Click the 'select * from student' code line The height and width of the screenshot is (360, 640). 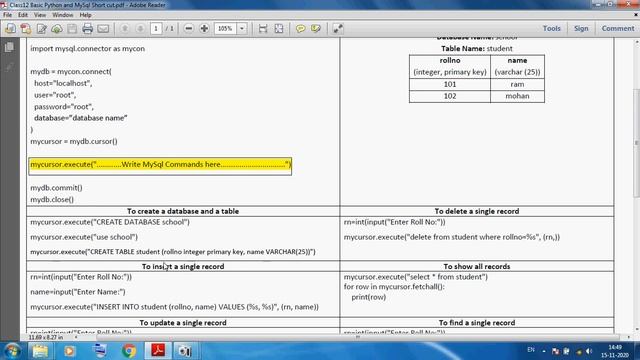click(x=416, y=277)
